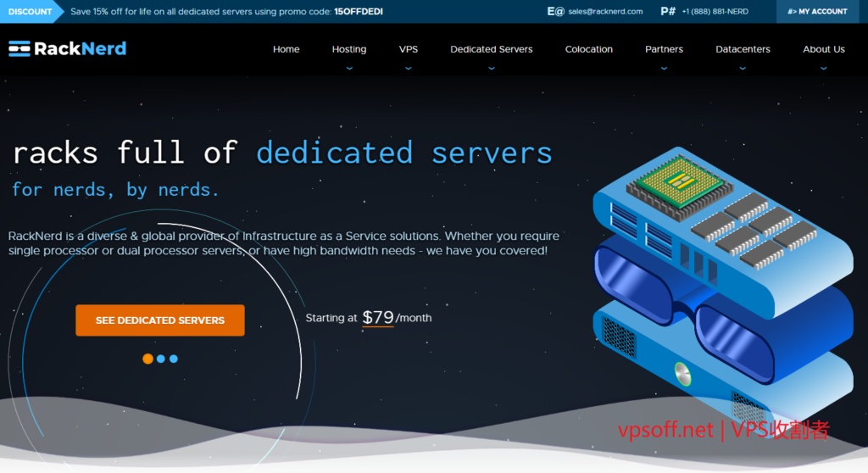Go to the Home page
The image size is (868, 473).
(286, 49)
